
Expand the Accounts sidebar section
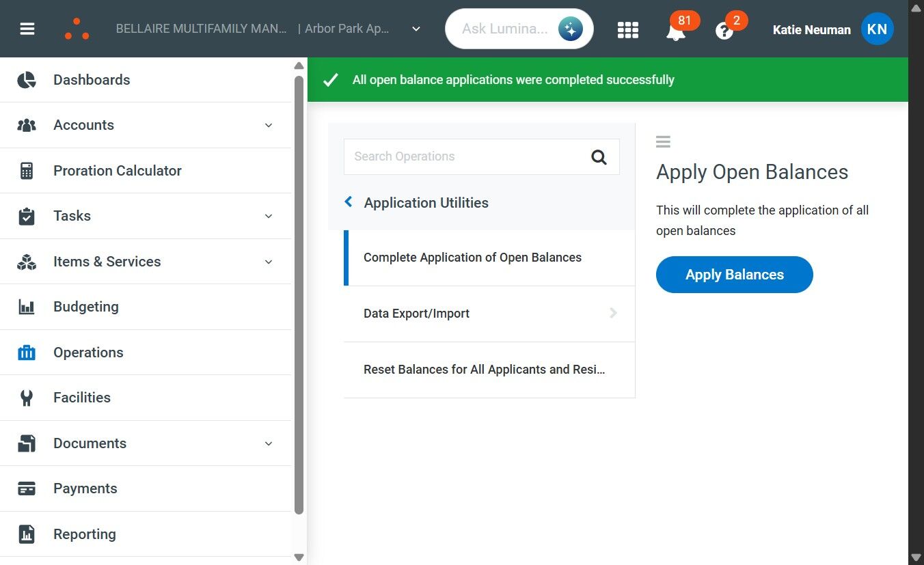tap(269, 125)
